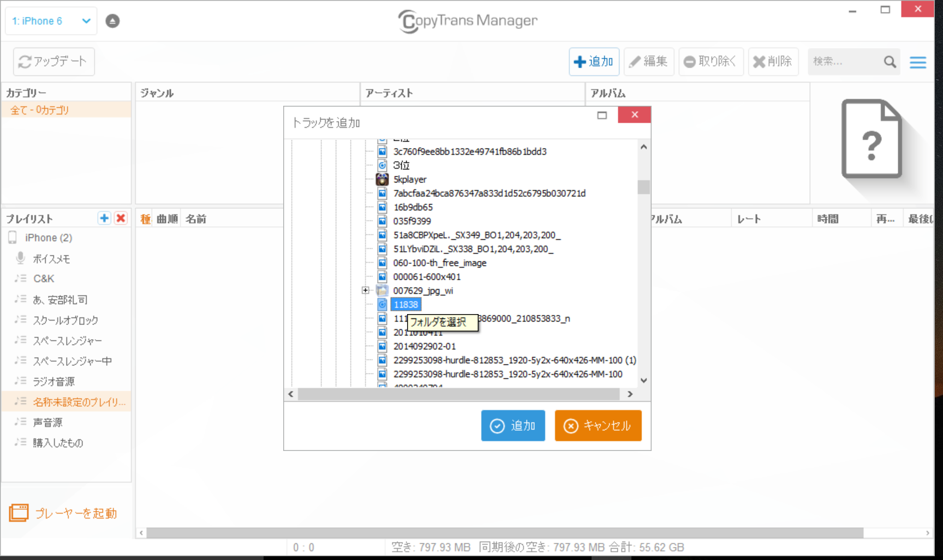Click the unknown artwork placeholder
Viewport: 943px width, 560px height.
point(872,139)
